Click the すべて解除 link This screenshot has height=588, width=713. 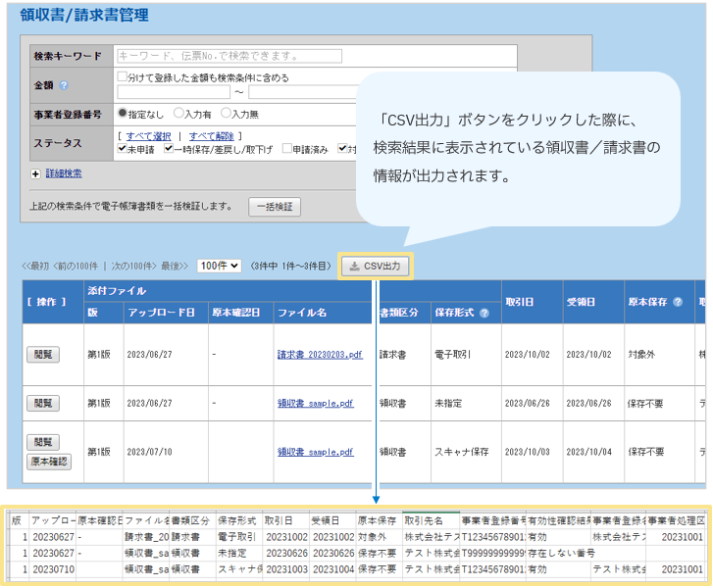pyautogui.click(x=212, y=135)
